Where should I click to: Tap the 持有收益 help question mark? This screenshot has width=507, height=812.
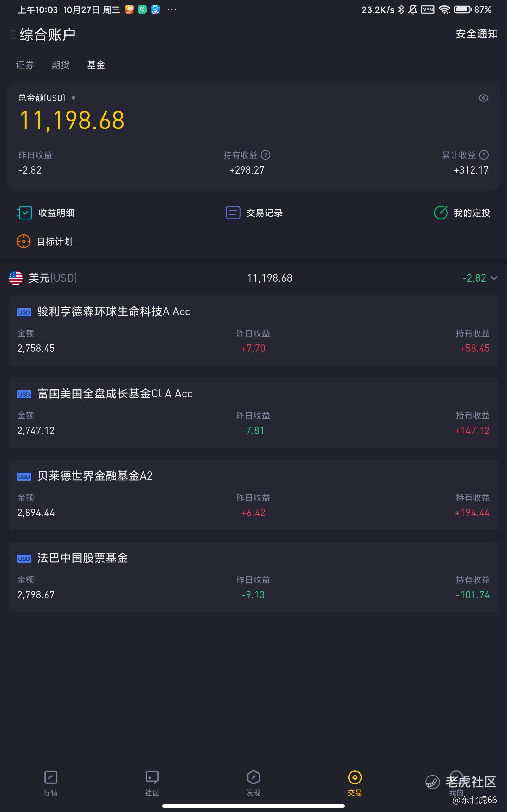(x=266, y=155)
